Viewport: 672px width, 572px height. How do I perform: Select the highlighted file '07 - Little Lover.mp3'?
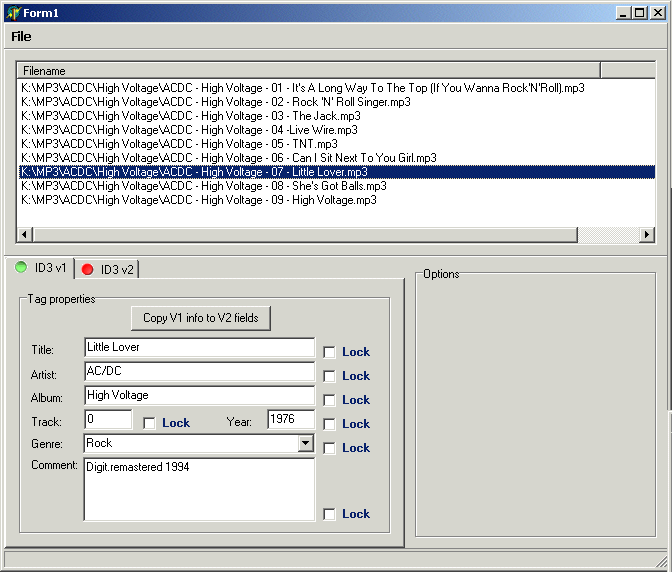(x=336, y=172)
